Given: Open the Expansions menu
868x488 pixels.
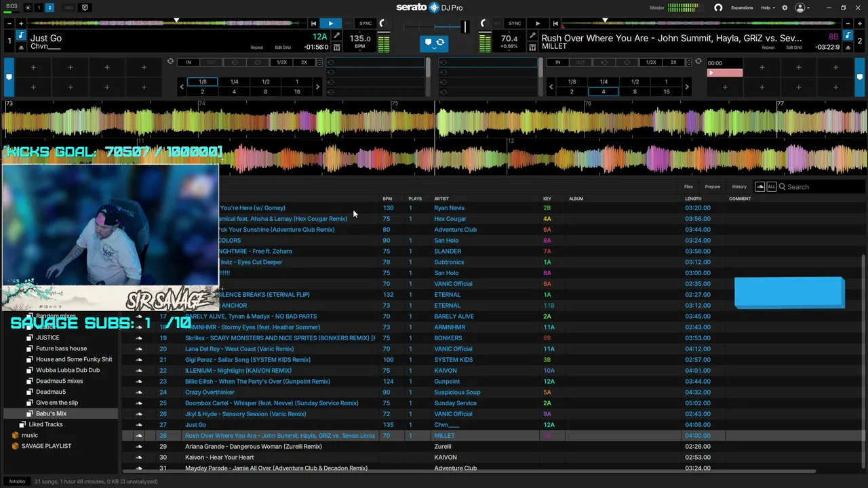Looking at the screenshot, I should [742, 7].
